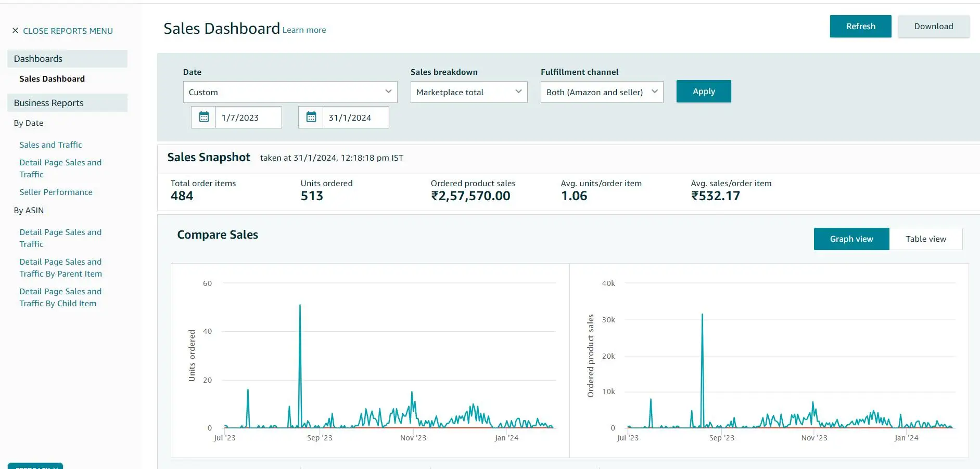Open the Date range Custom dropdown
The height and width of the screenshot is (469, 980).
coord(290,92)
